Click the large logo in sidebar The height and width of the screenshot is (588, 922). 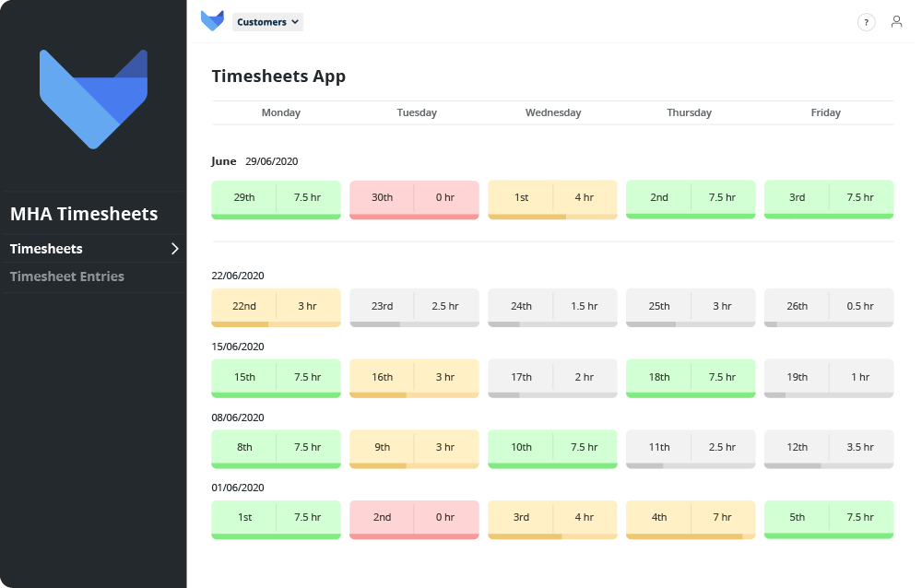(93, 98)
